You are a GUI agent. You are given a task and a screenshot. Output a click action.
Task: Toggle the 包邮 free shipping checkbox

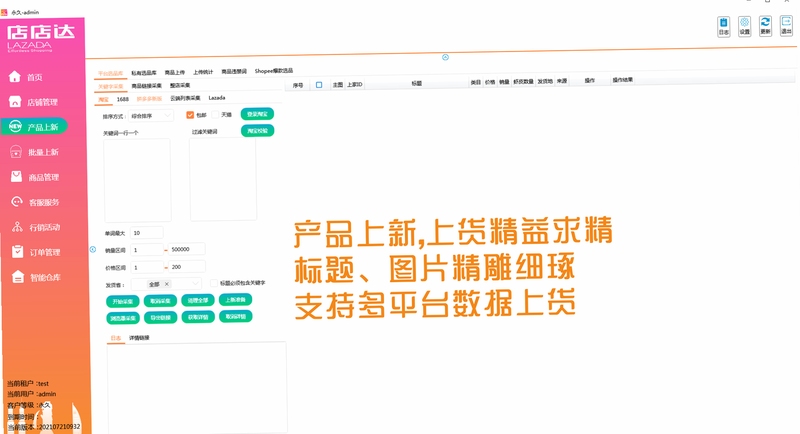pos(190,115)
